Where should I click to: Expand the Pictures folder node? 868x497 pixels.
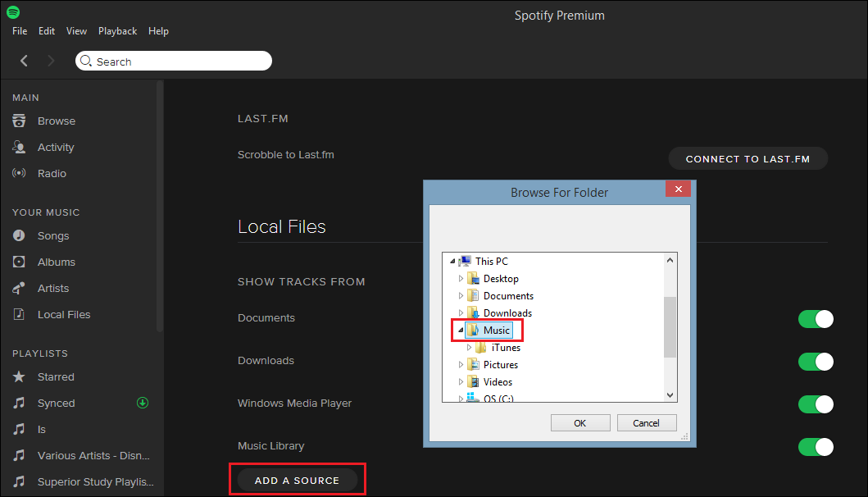pyautogui.click(x=461, y=365)
